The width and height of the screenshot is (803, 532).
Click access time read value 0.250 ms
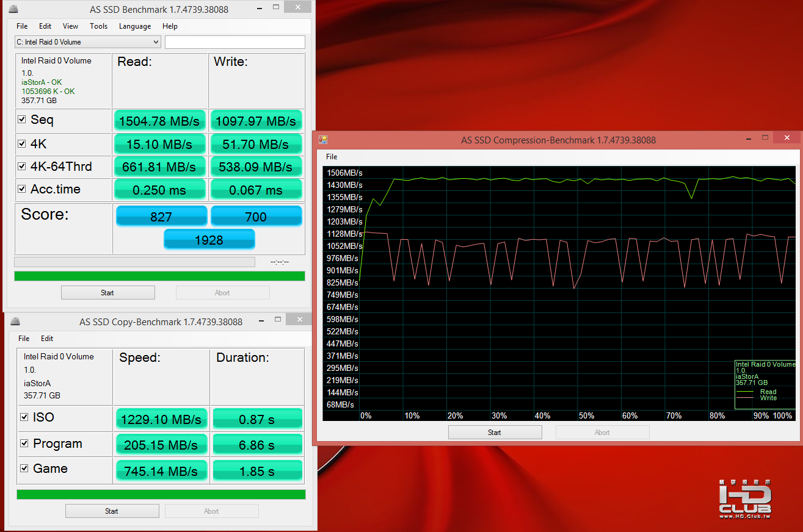[x=159, y=190]
